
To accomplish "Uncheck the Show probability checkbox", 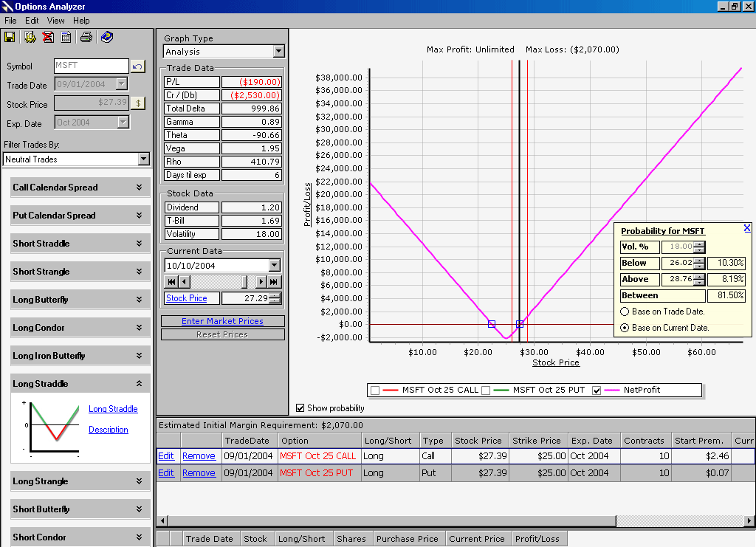I will coord(300,407).
